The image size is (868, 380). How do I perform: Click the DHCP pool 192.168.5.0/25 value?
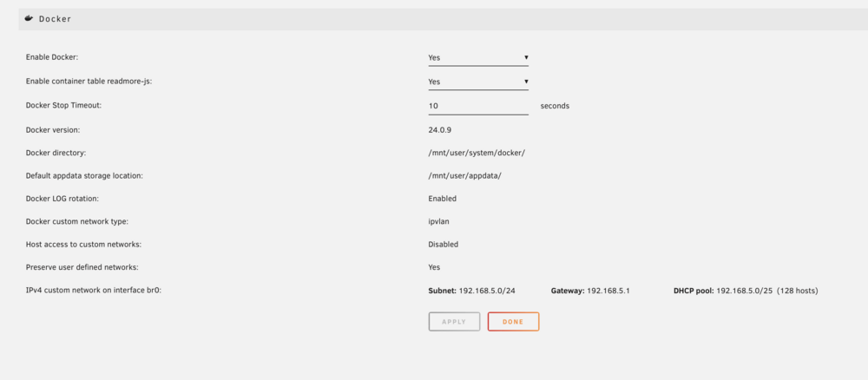745,291
